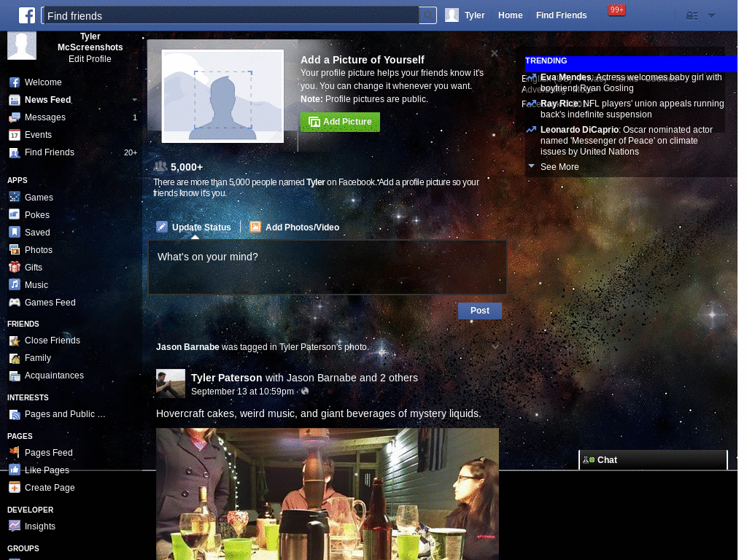The image size is (747, 560).
Task: Click the Post button
Action: 480,311
